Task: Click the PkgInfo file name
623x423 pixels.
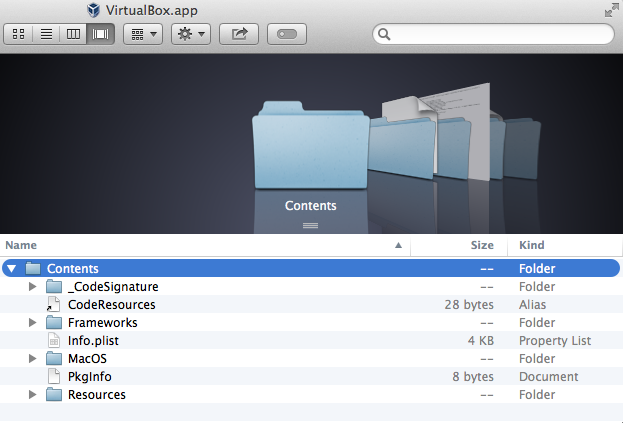Action: tap(89, 377)
